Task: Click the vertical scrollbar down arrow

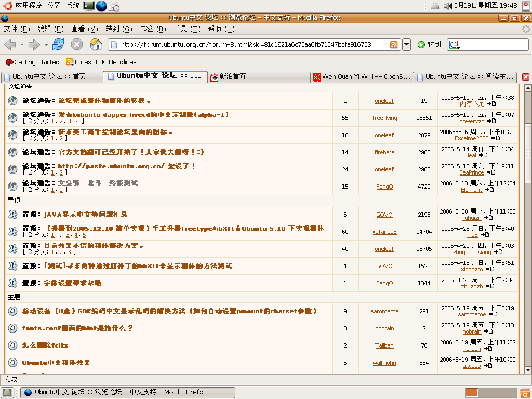Action: pyautogui.click(x=528, y=370)
